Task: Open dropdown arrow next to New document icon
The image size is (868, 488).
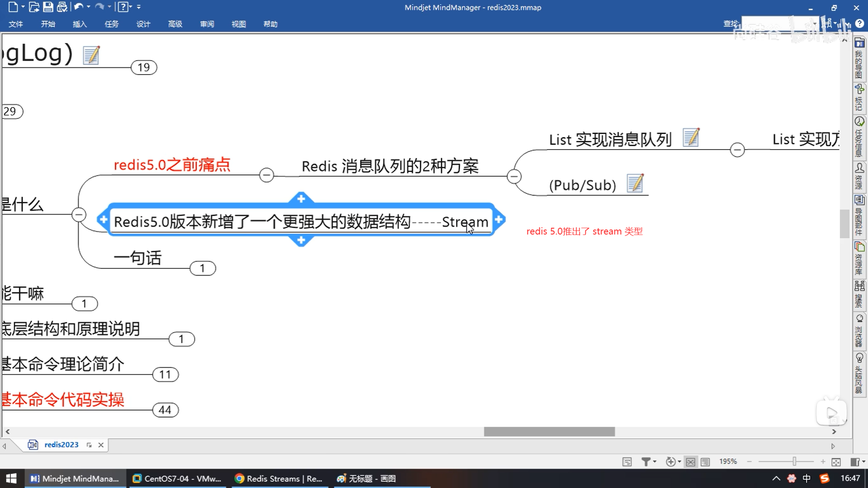Action: tap(23, 7)
